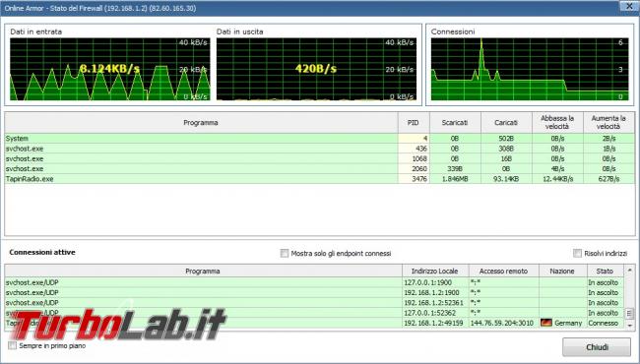The height and width of the screenshot is (364, 640).
Task: Click the Germany flag icon
Action: coord(545,323)
